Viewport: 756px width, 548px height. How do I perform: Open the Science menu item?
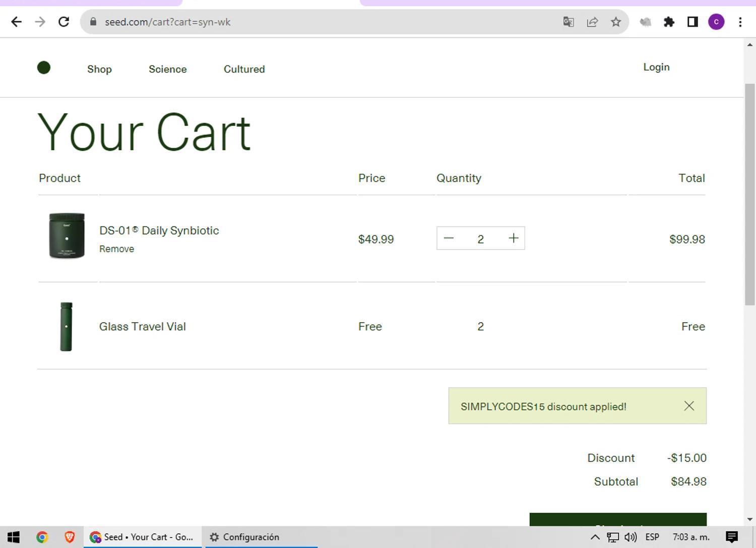coord(167,69)
